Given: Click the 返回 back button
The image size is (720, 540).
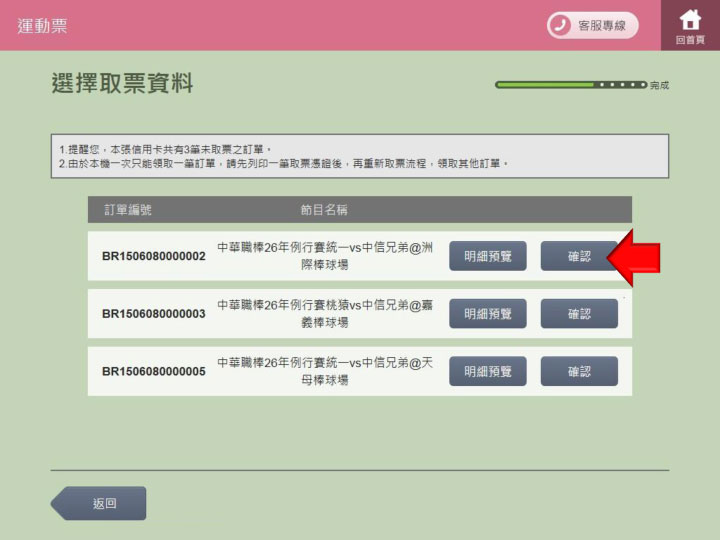Looking at the screenshot, I should coord(98,503).
